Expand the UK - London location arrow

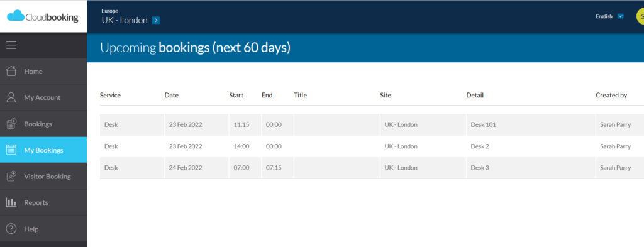[x=156, y=21]
